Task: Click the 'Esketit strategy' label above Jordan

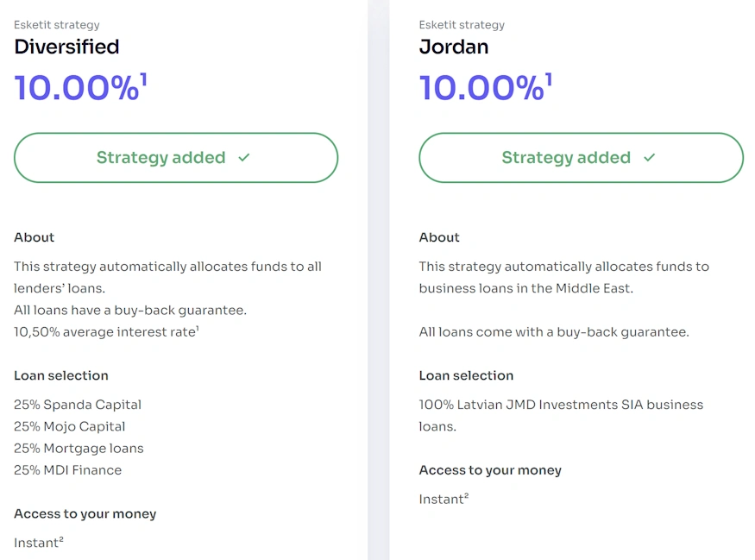Action: 462,25
